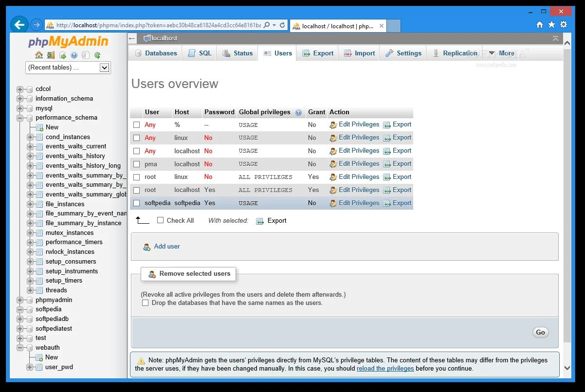
Task: Click the localhost server icon in the breadcrumb
Action: click(147, 38)
